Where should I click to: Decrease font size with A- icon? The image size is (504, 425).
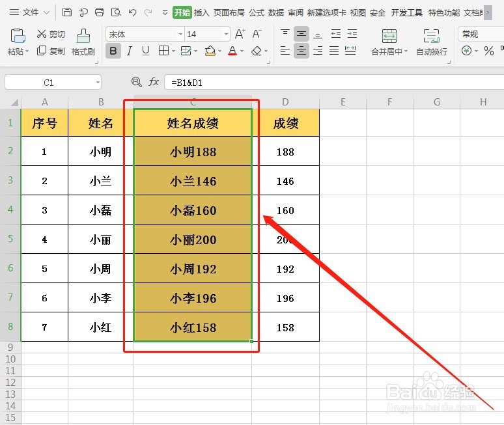[257, 34]
